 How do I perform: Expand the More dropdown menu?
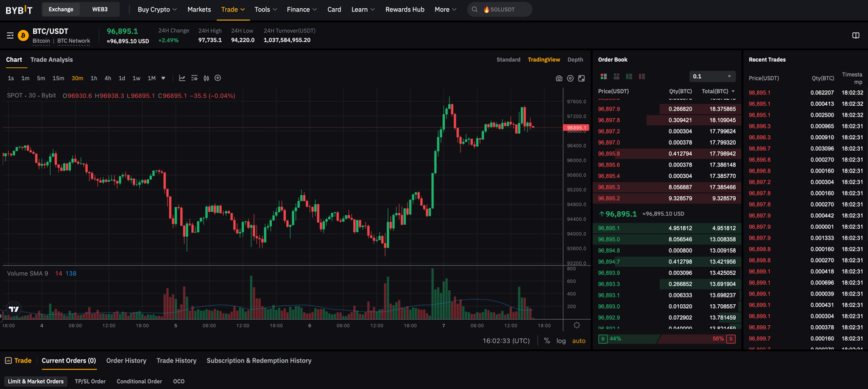click(x=446, y=10)
